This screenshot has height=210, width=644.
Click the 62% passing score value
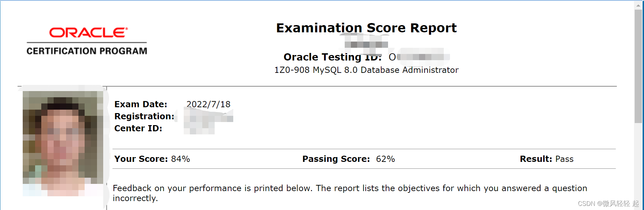coord(385,159)
